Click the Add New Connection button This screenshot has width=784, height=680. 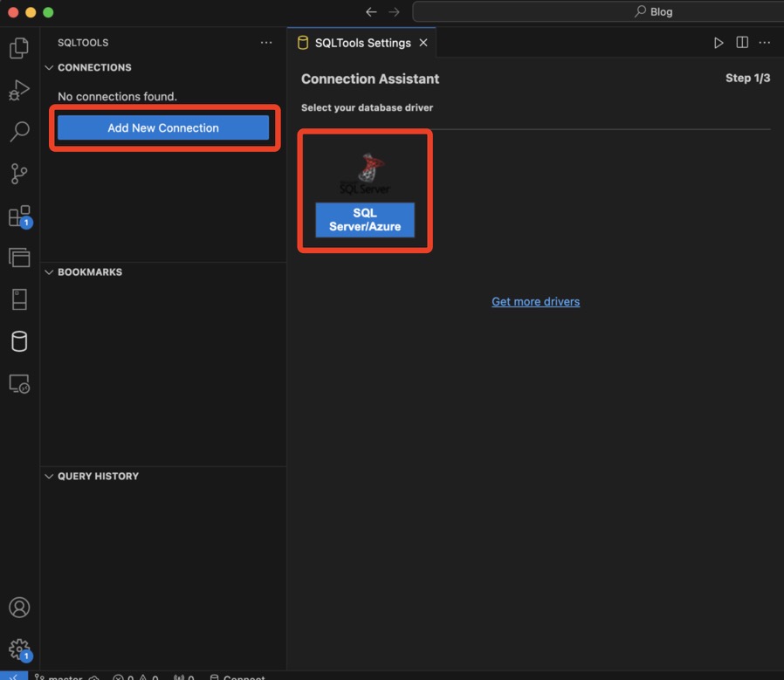pyautogui.click(x=163, y=127)
